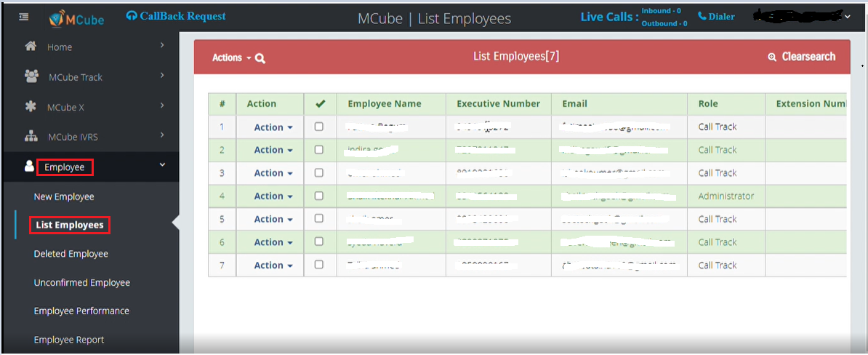Image resolution: width=868 pixels, height=355 pixels.
Task: Go to Deleted Employee page
Action: [71, 254]
